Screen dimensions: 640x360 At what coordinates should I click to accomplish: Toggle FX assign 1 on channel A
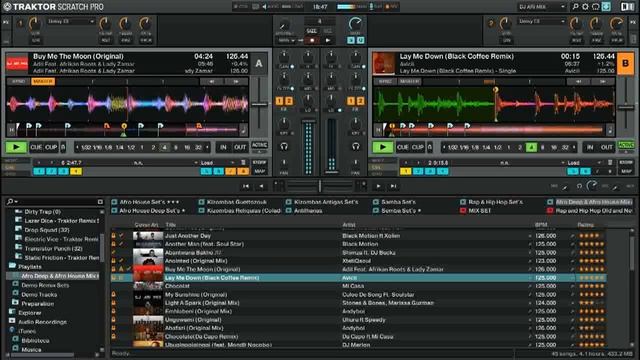[x=279, y=101]
